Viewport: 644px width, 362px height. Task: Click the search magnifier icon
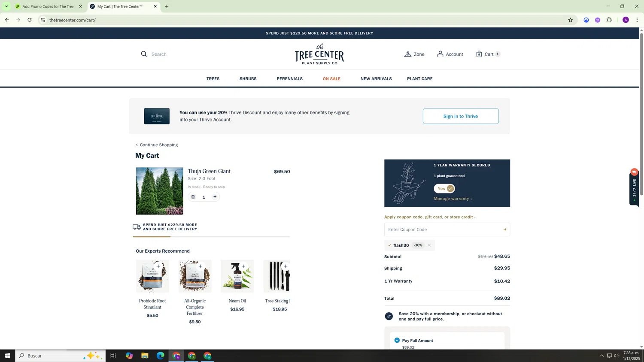tap(144, 54)
